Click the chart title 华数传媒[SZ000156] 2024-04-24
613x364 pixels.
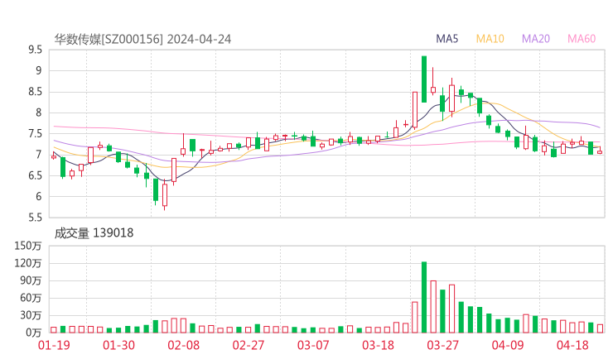click(142, 39)
